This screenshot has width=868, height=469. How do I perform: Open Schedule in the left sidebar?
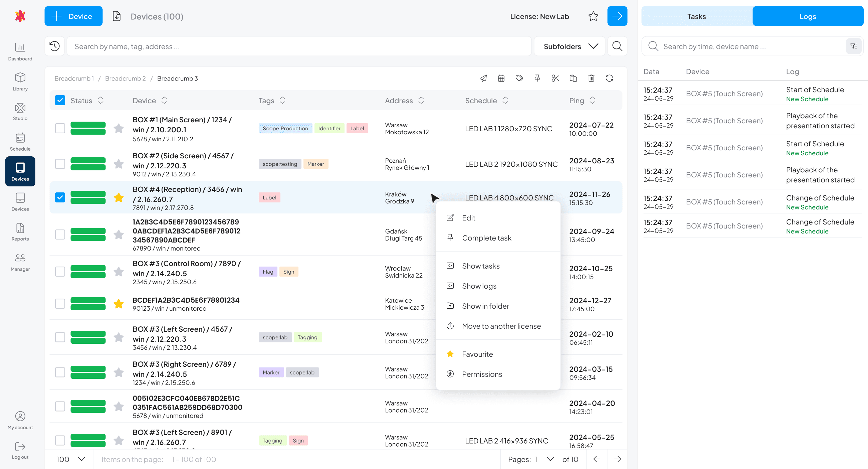tap(20, 142)
